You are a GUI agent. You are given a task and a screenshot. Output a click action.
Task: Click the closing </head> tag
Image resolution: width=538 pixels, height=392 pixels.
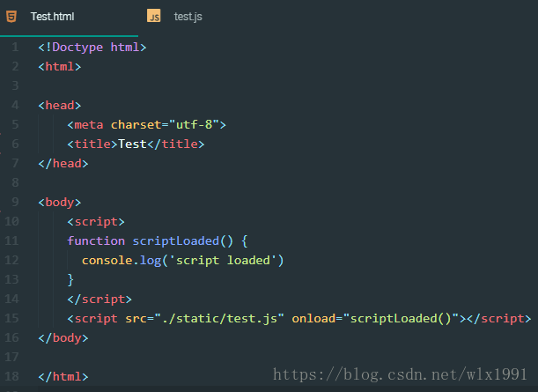(x=63, y=163)
